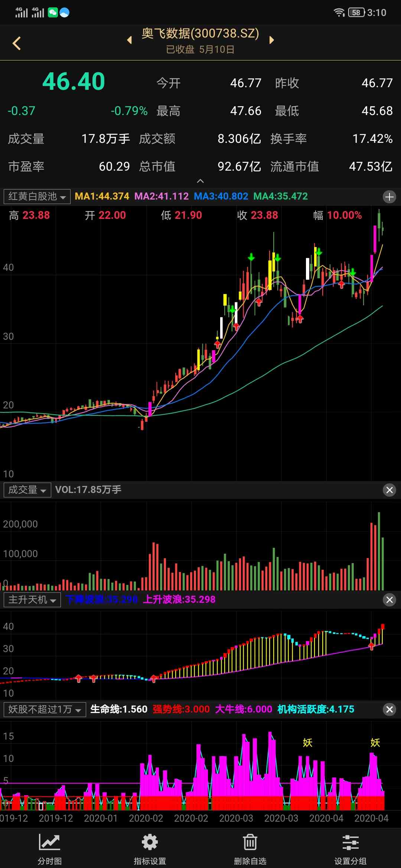Tap the 流通市值 47.53亿 value
Image resolution: width=401 pixels, height=868 pixels.
coord(371,167)
